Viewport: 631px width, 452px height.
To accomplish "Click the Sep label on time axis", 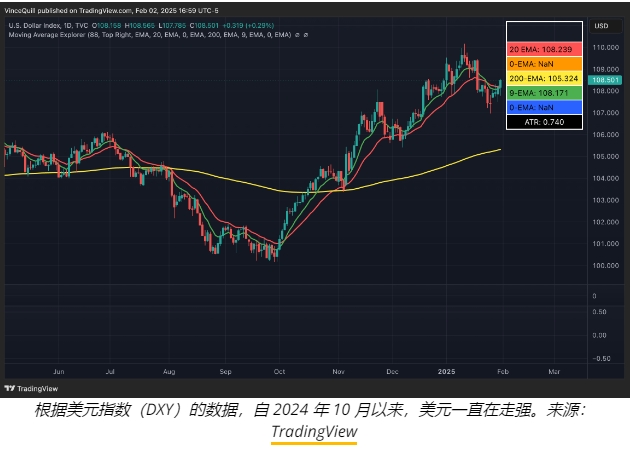I will [x=225, y=372].
